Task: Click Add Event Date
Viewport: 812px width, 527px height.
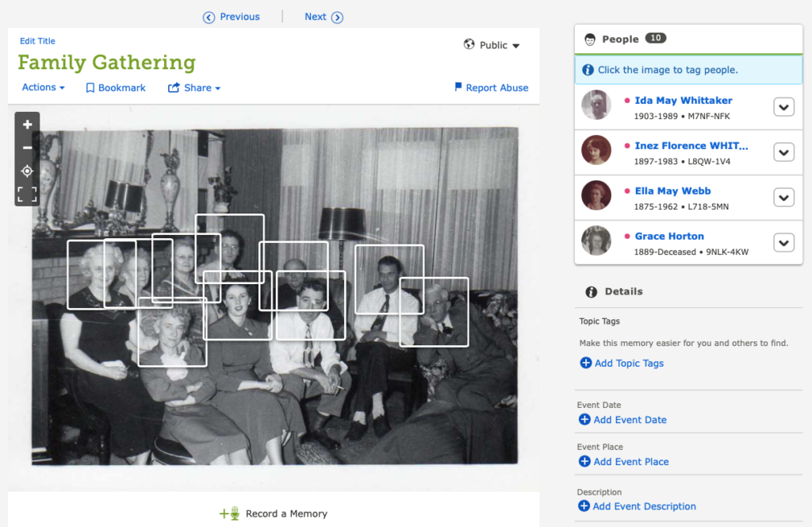Action: (x=622, y=420)
